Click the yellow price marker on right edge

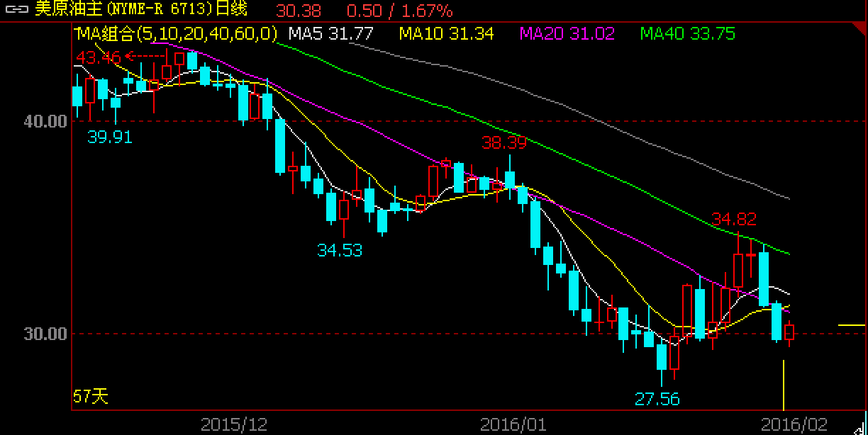[851, 325]
